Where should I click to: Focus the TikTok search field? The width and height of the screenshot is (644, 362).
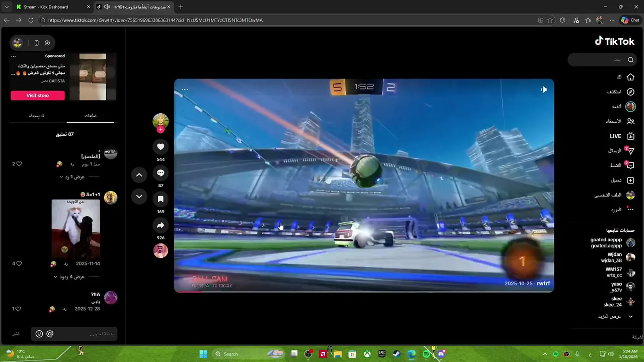point(601,60)
